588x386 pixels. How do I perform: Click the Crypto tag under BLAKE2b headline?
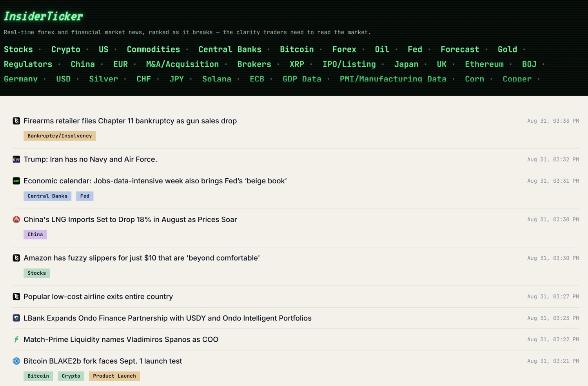[x=71, y=376]
